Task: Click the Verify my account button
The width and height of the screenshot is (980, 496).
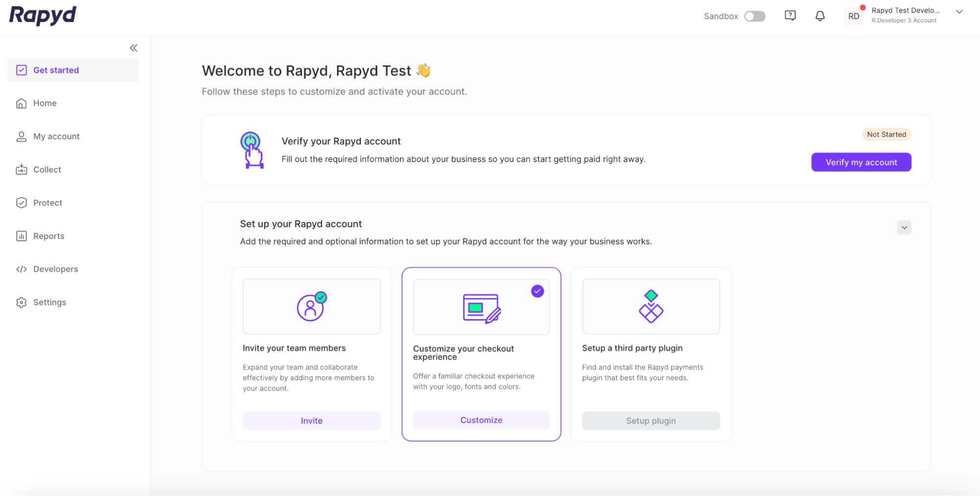Action: [861, 162]
